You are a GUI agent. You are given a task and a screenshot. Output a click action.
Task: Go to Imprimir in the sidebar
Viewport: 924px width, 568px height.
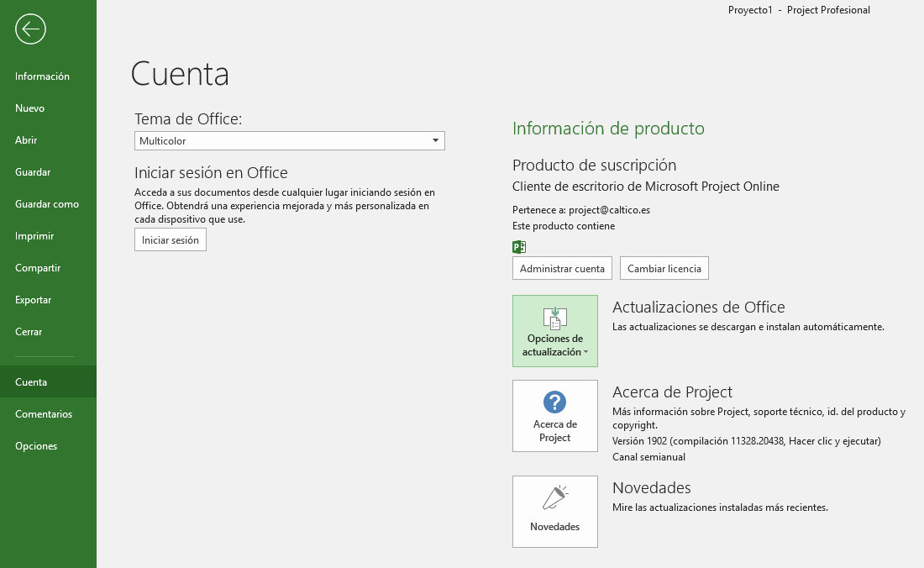(x=49, y=235)
